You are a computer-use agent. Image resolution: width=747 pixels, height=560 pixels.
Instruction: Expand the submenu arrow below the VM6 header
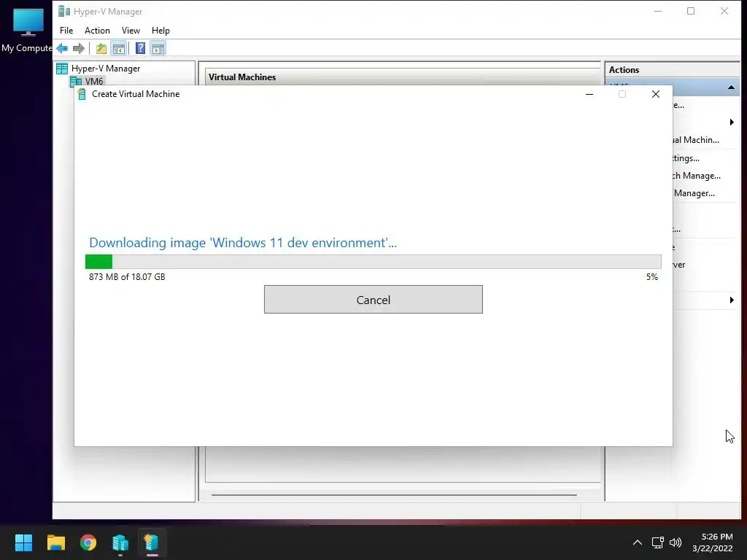pyautogui.click(x=732, y=122)
